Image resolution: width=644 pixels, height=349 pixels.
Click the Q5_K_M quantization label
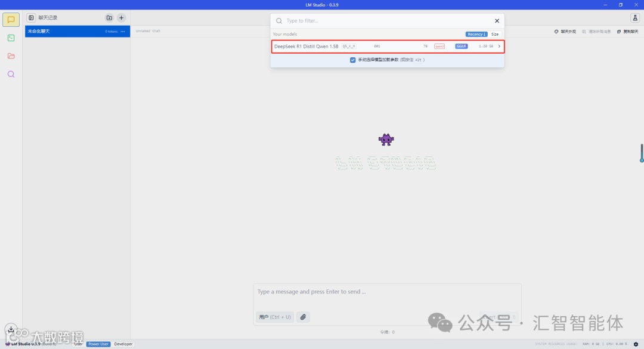pyautogui.click(x=349, y=47)
